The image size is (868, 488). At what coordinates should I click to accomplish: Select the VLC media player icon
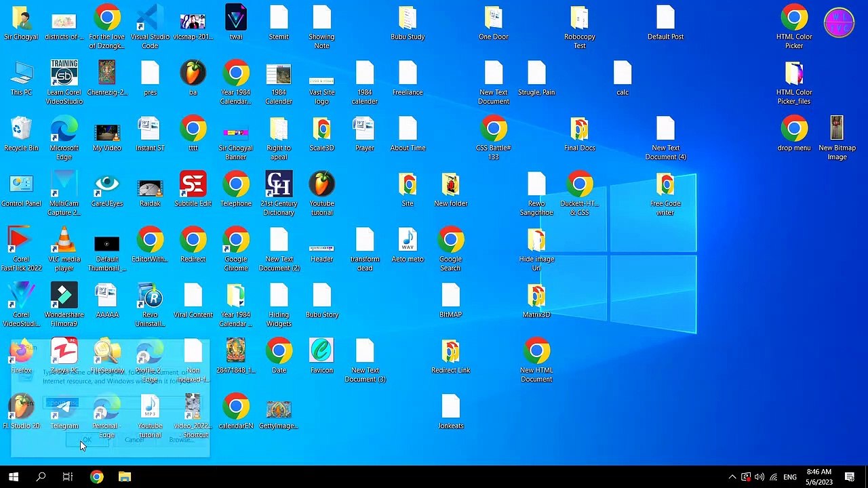(64, 249)
